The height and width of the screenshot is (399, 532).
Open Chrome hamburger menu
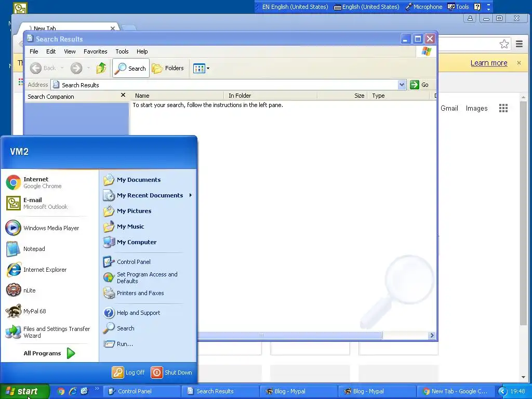519,44
